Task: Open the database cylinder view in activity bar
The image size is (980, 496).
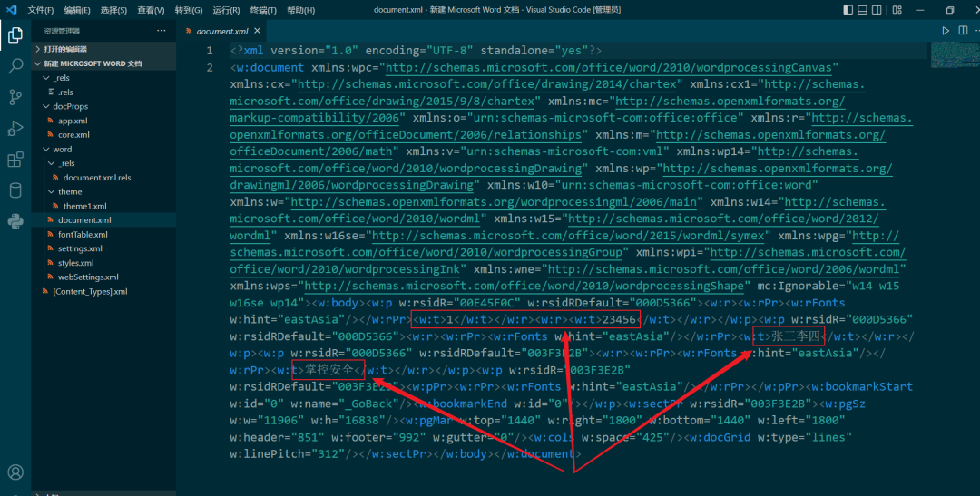Action: (x=15, y=190)
